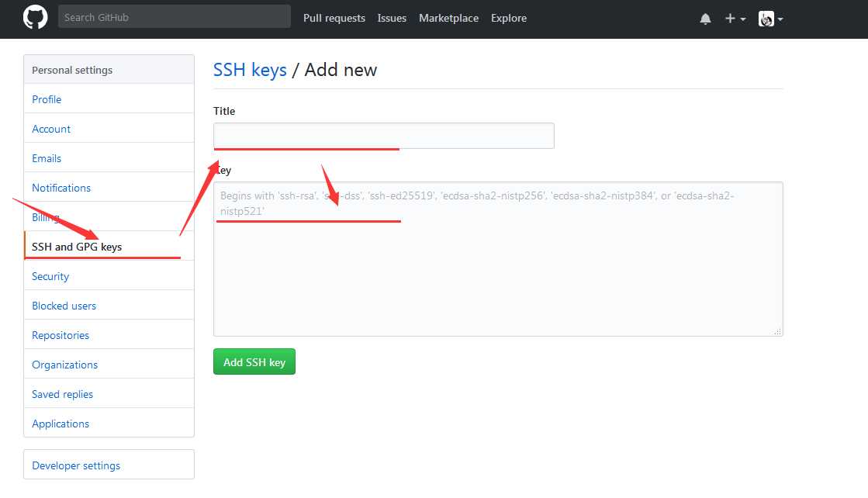Open Blocked users settings
The height and width of the screenshot is (498, 868).
[x=109, y=306]
